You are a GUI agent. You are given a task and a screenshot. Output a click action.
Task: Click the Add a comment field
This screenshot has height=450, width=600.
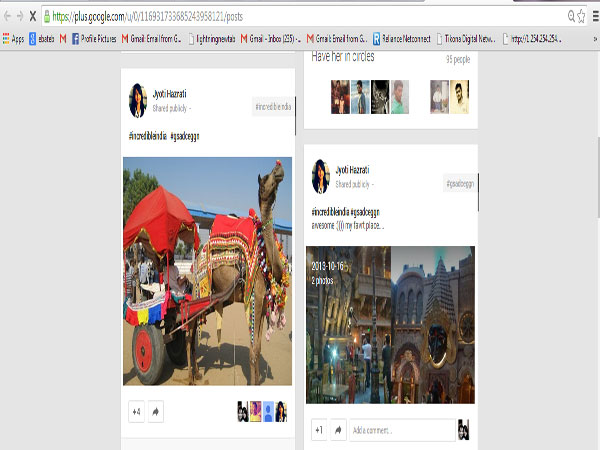point(402,430)
